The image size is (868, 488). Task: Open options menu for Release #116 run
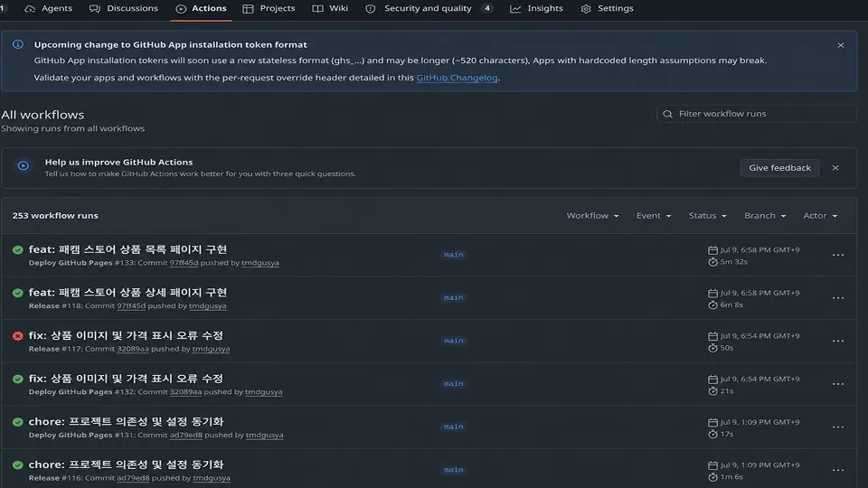838,470
